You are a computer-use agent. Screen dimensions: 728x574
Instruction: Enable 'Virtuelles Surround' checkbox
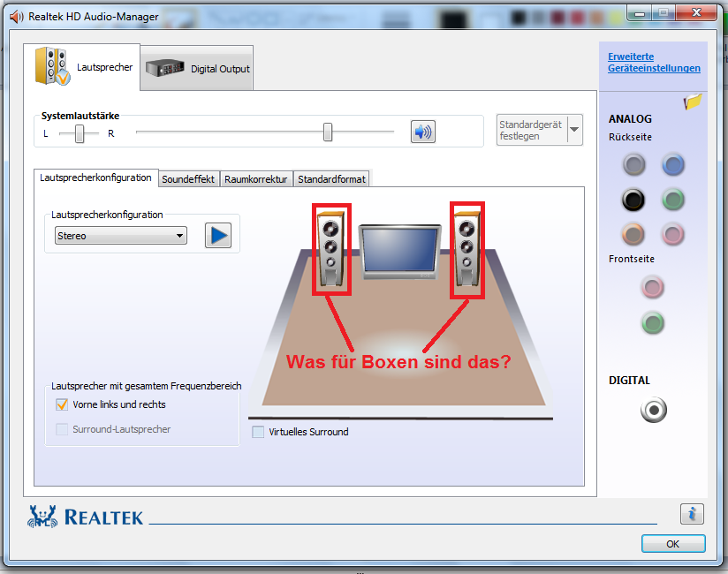pos(258,432)
